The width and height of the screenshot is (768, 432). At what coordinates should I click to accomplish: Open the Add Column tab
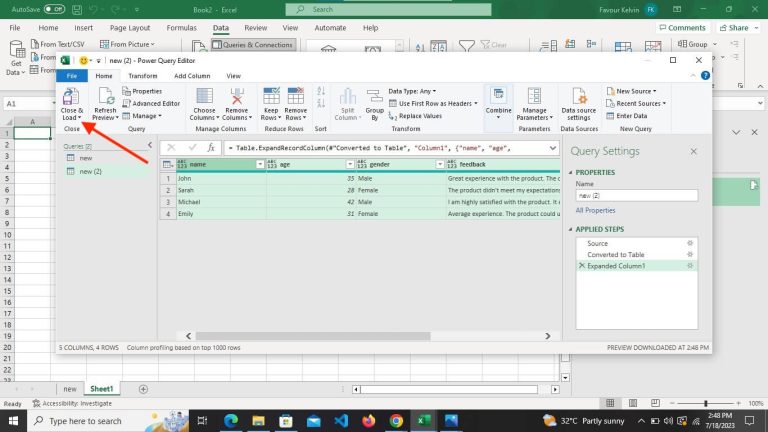pyautogui.click(x=192, y=76)
